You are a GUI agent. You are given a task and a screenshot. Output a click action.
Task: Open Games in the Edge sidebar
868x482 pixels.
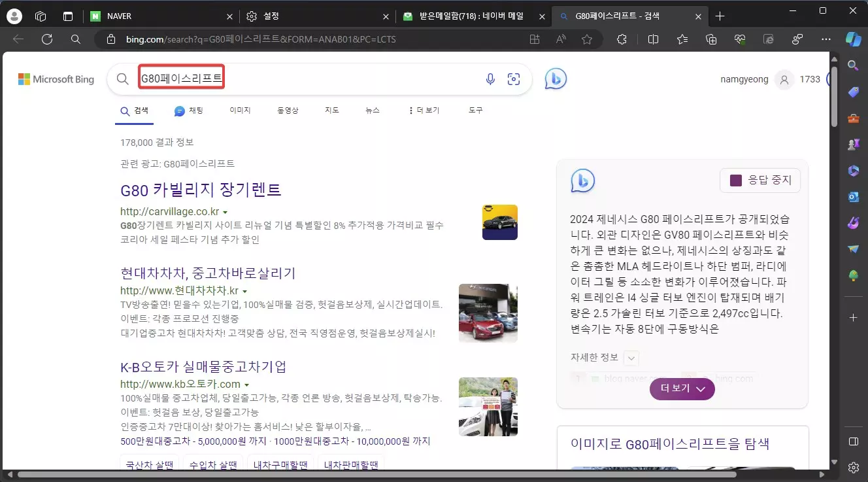coord(854,145)
